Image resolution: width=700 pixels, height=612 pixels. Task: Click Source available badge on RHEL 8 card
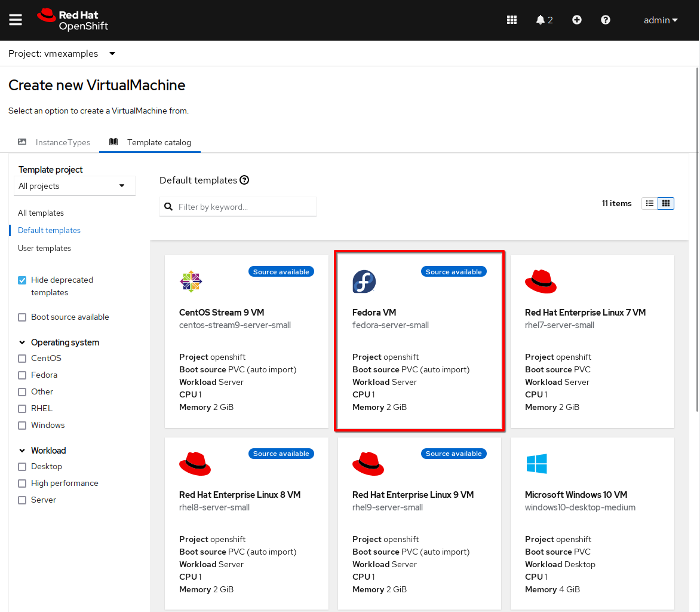tap(281, 454)
